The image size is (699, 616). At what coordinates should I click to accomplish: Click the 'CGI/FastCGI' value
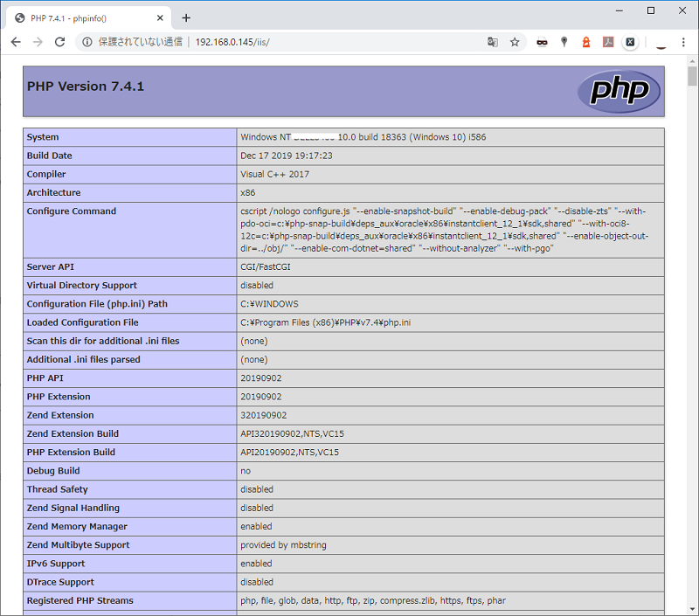266,267
